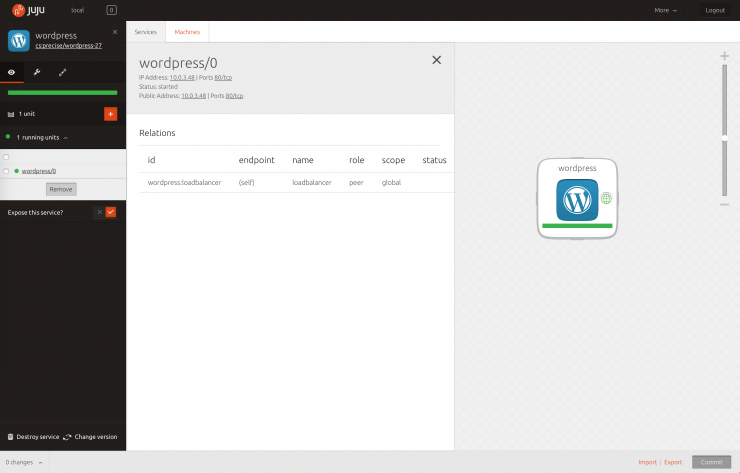Click the 'peer' role cell

coord(356,183)
